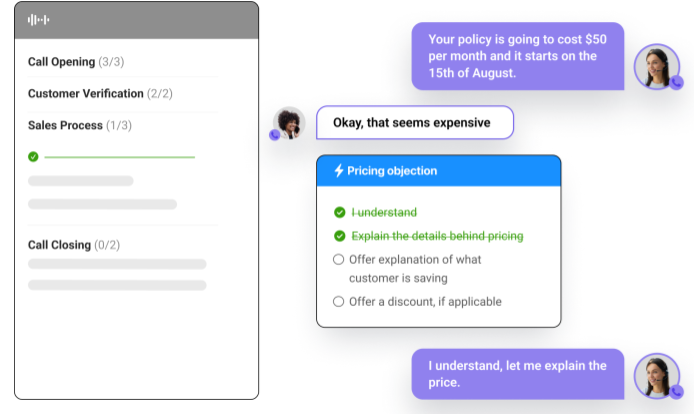This screenshot has width=694, height=414.
Task: Select 'Offer explanation of what customer is saving'
Action: 338,259
